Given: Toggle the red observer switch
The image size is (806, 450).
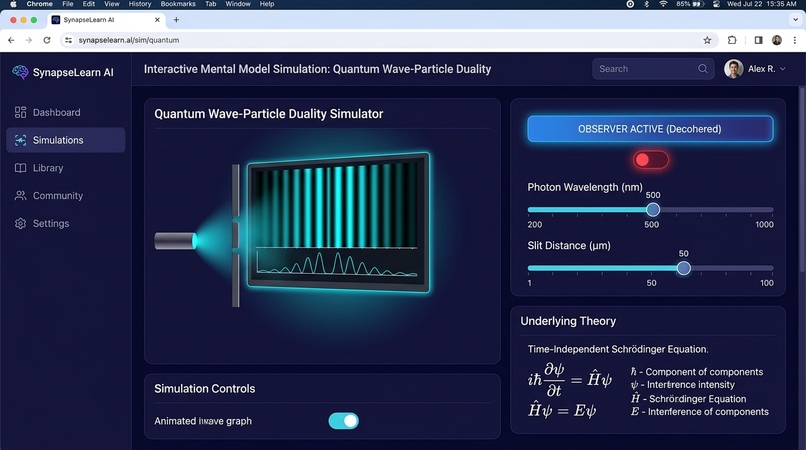Looking at the screenshot, I should [x=651, y=160].
